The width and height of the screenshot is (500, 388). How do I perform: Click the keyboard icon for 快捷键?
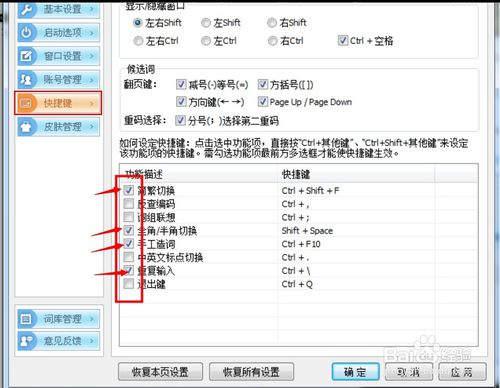point(26,103)
